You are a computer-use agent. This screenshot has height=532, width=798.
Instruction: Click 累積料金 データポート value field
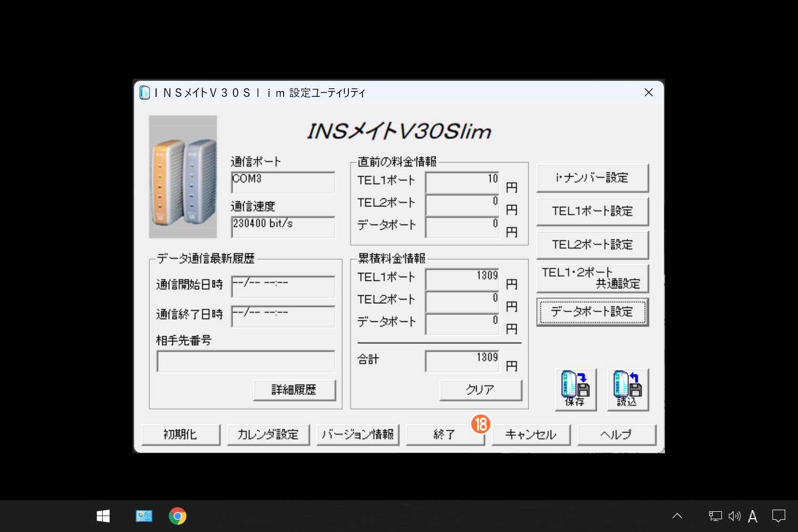pos(462,324)
